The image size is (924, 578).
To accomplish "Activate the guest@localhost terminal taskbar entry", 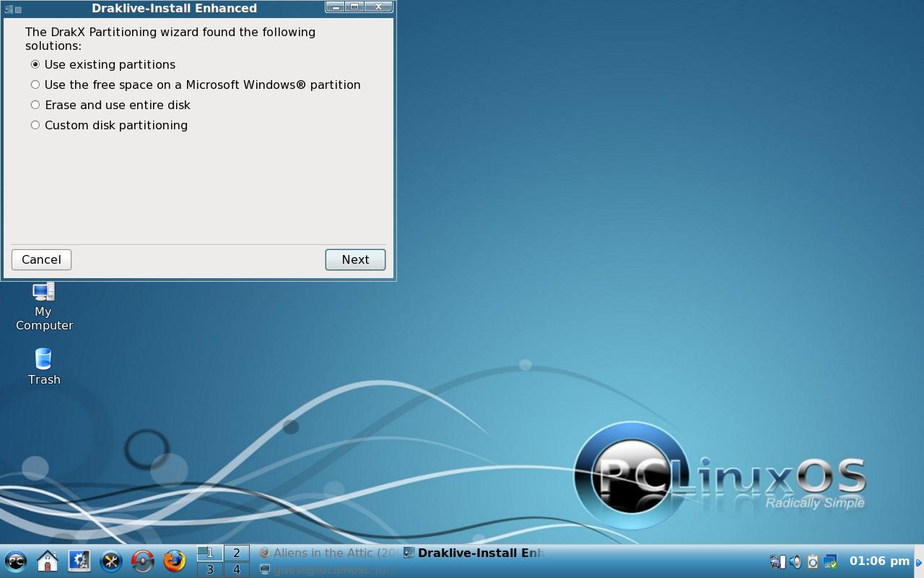I will pyautogui.click(x=328, y=569).
